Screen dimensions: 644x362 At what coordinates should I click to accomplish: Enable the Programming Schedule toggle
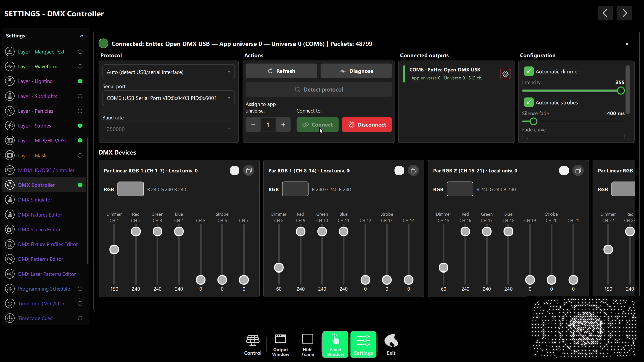(x=80, y=289)
